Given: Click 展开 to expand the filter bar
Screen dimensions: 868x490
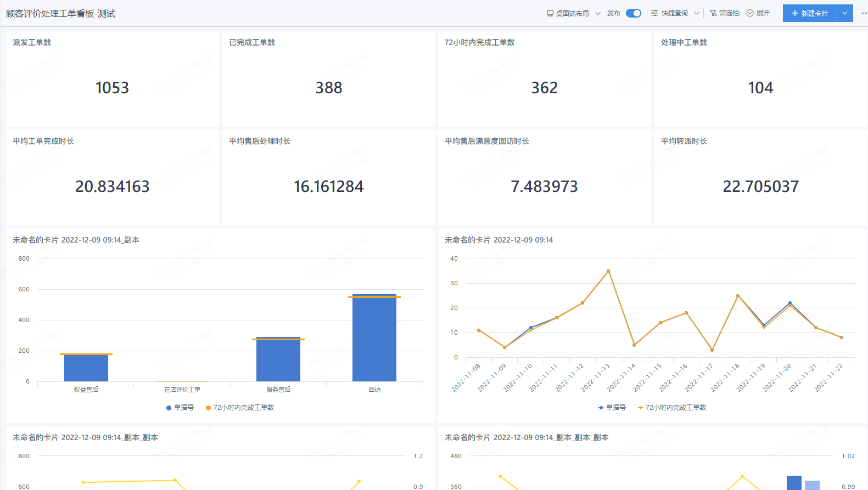Looking at the screenshot, I should 763,13.
